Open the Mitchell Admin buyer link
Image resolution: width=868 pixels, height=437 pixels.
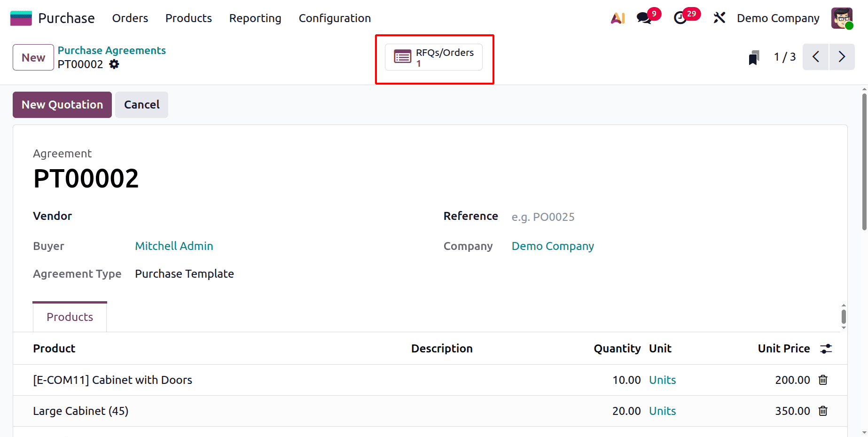point(174,246)
